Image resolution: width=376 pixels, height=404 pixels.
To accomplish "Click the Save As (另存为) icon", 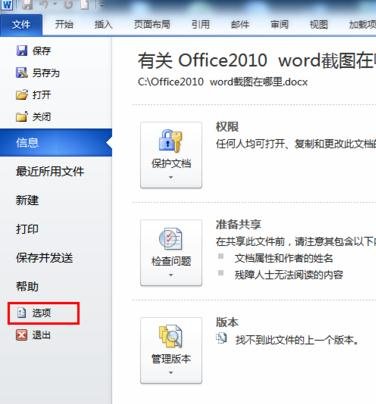I will (x=22, y=73).
